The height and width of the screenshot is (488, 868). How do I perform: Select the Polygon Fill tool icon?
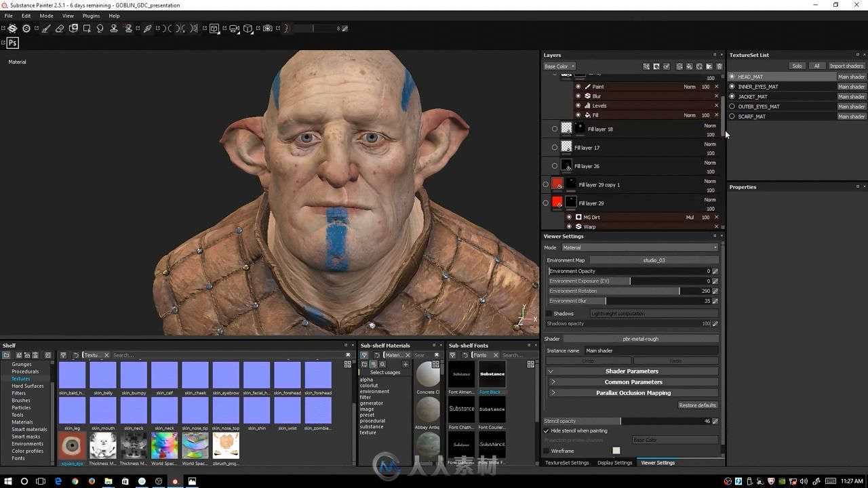87,28
